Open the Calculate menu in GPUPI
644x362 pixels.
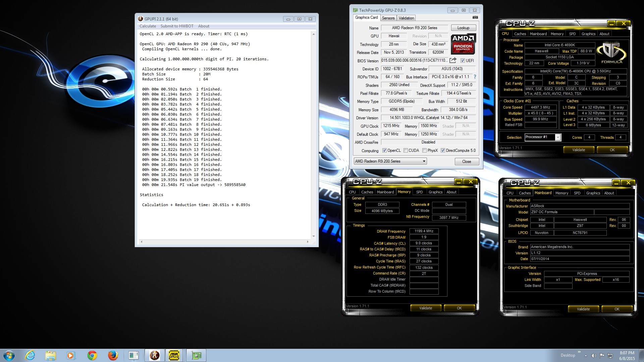(148, 26)
